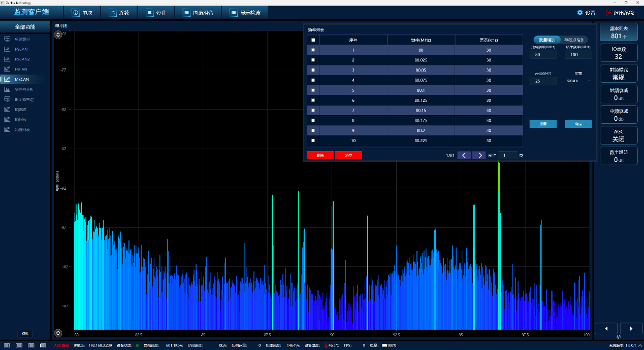Screen dimensions: 644x350
Task: Click the small button at sidebar bottom
Action: [x=25, y=333]
